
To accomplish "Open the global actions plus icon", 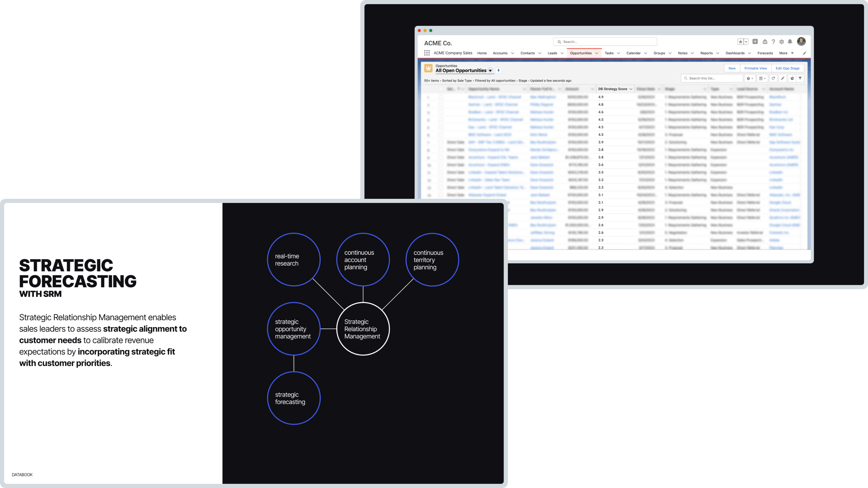I will click(x=755, y=42).
